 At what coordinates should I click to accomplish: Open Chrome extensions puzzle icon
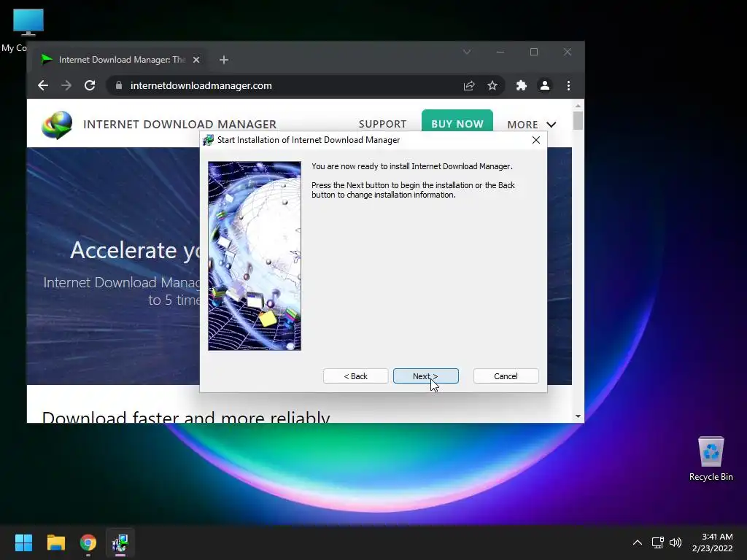point(521,86)
